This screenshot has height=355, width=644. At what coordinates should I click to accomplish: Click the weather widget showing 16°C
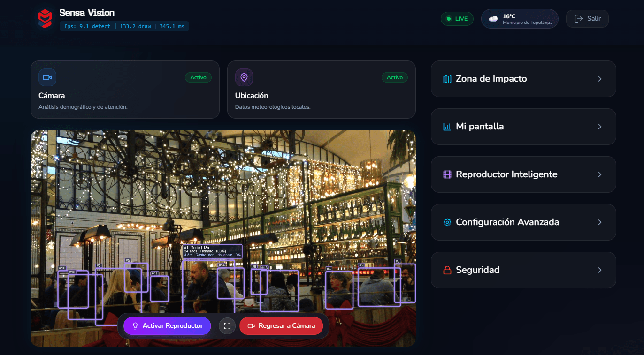(520, 19)
